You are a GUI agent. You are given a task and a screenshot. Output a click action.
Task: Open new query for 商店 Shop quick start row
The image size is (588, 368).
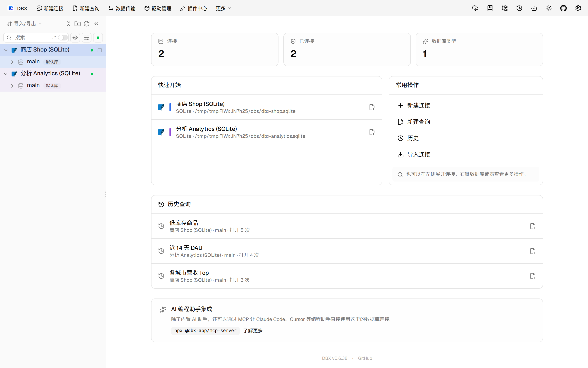click(x=372, y=107)
